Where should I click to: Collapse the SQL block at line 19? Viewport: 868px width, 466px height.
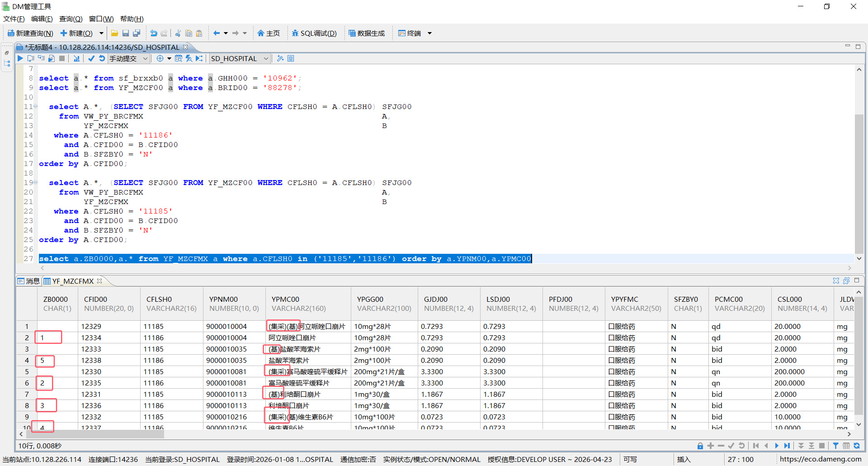click(x=36, y=183)
